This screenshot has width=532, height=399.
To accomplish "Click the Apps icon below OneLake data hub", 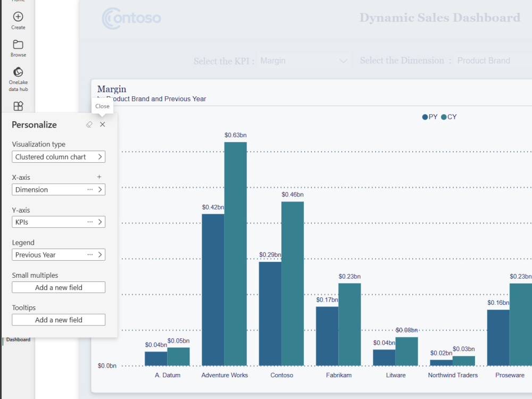I will [x=18, y=106].
